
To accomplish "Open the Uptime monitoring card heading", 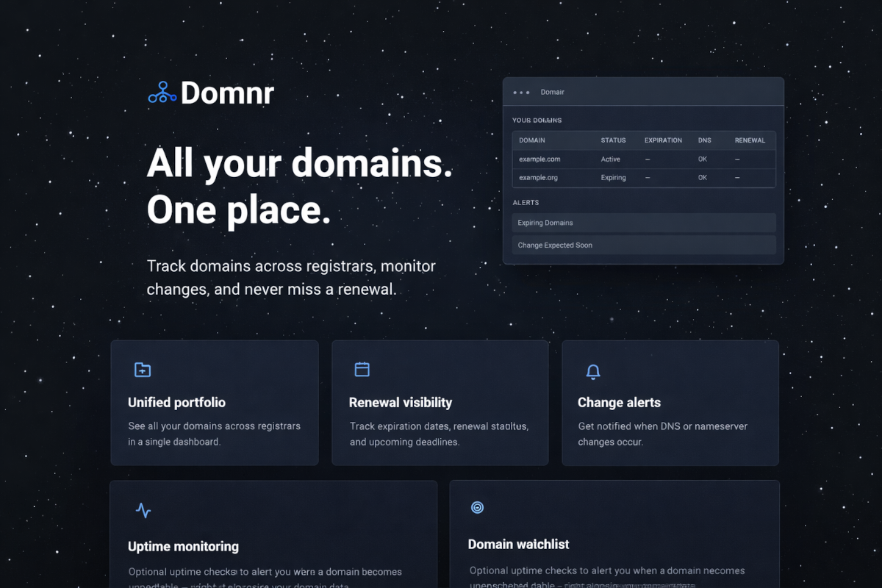I will coord(183,547).
